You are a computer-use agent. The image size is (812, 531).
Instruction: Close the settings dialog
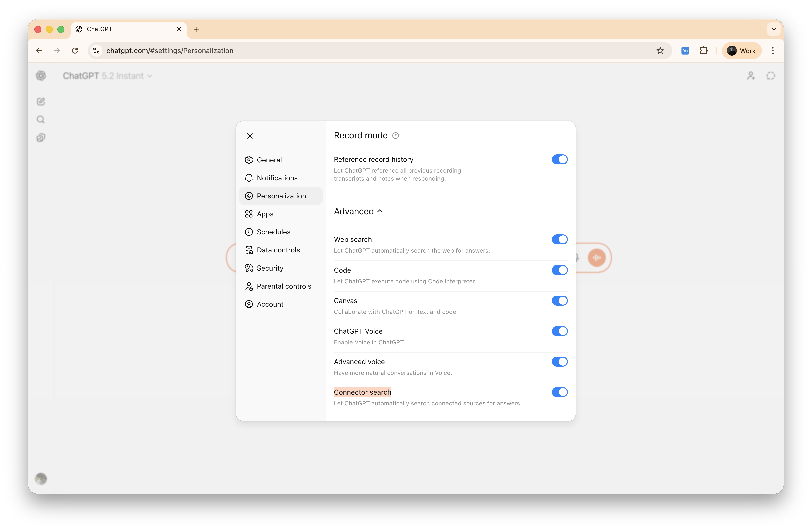(250, 136)
